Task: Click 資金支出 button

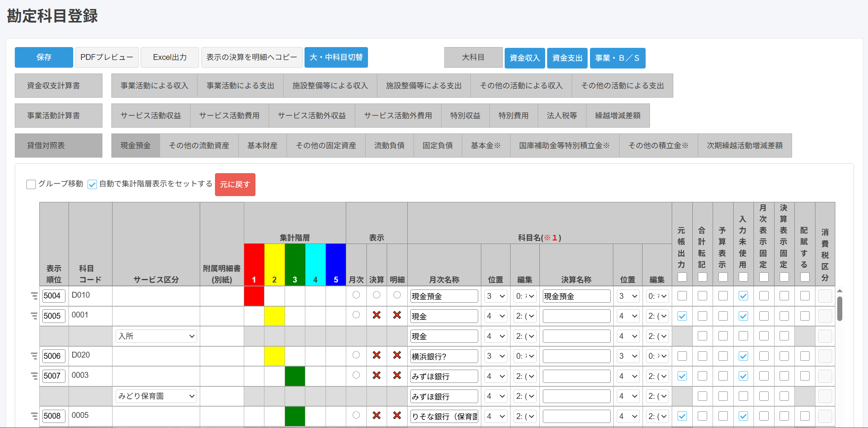Action: click(567, 58)
